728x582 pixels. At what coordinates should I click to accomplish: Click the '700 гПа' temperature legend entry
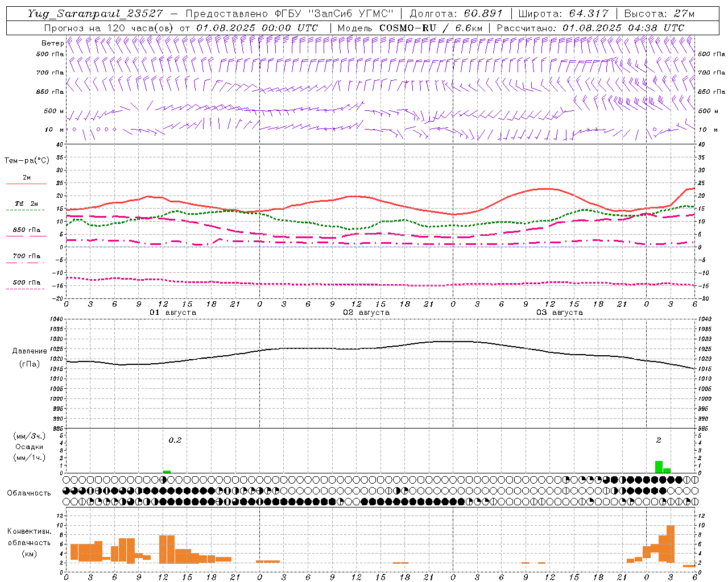pos(27,256)
